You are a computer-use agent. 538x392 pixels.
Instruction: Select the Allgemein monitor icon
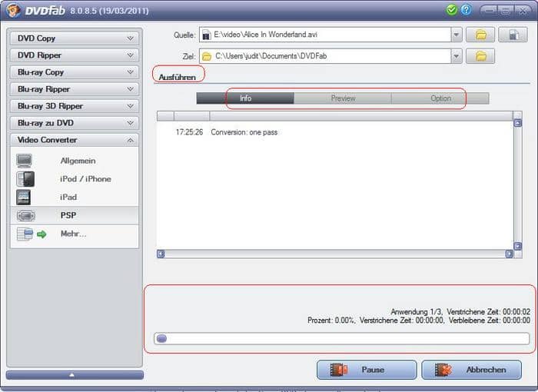[x=25, y=161]
